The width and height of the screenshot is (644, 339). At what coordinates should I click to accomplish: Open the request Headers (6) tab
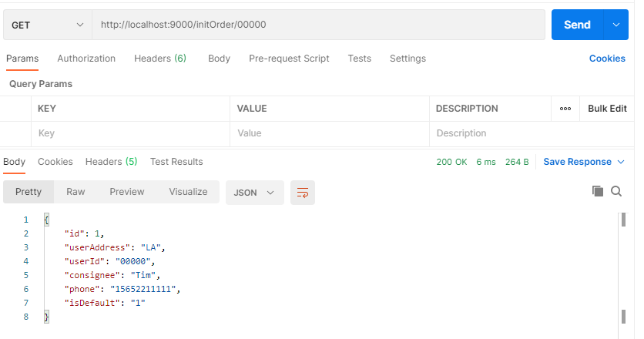coord(160,59)
